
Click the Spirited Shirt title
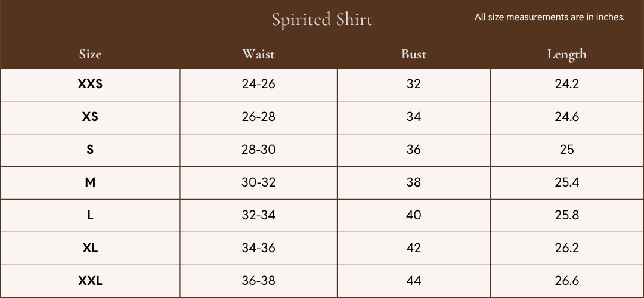[x=322, y=20]
